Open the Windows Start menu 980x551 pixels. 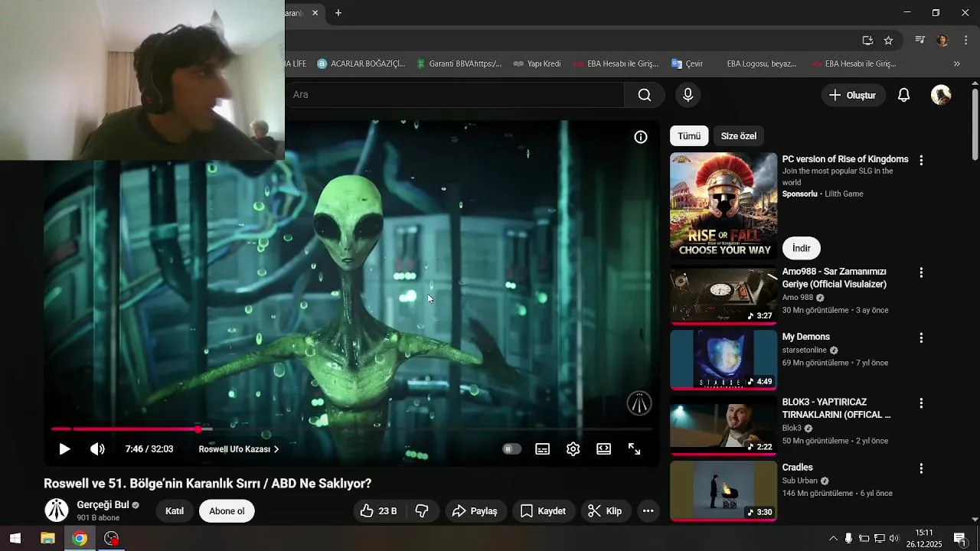[x=15, y=538]
